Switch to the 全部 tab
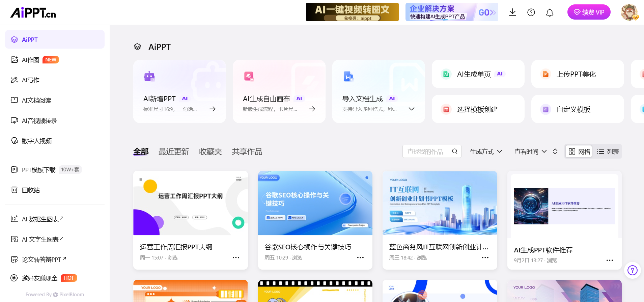644x302 pixels. tap(141, 152)
